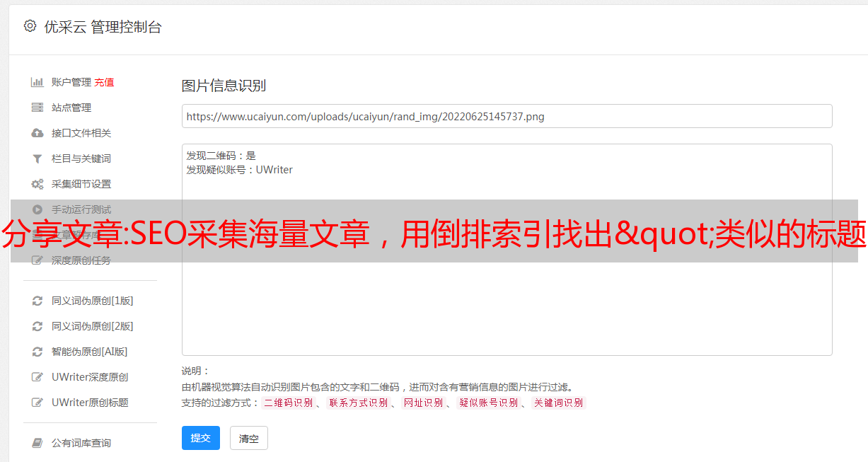The width and height of the screenshot is (868, 462).
Task: Select 同义词伪原创[2版] menu item
Action: (92, 326)
